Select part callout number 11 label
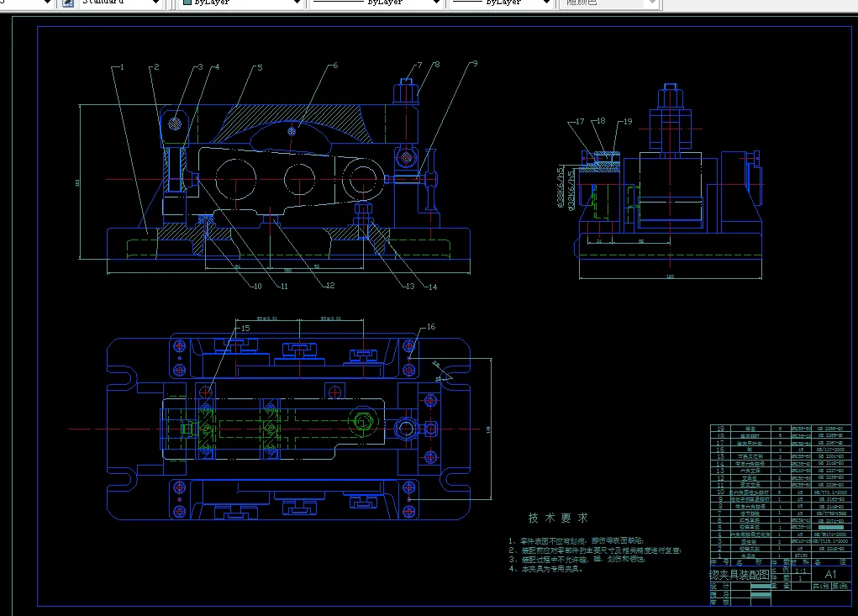The image size is (858, 616). pos(283,286)
